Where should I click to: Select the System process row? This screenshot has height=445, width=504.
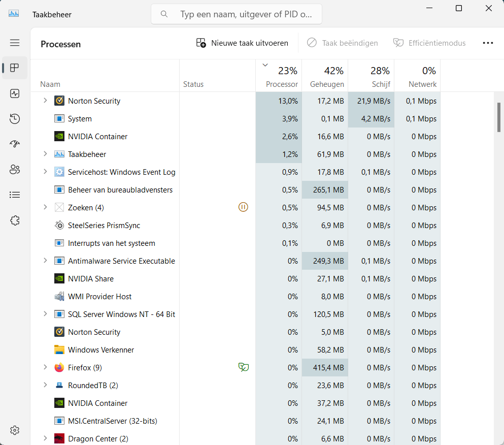[236, 119]
